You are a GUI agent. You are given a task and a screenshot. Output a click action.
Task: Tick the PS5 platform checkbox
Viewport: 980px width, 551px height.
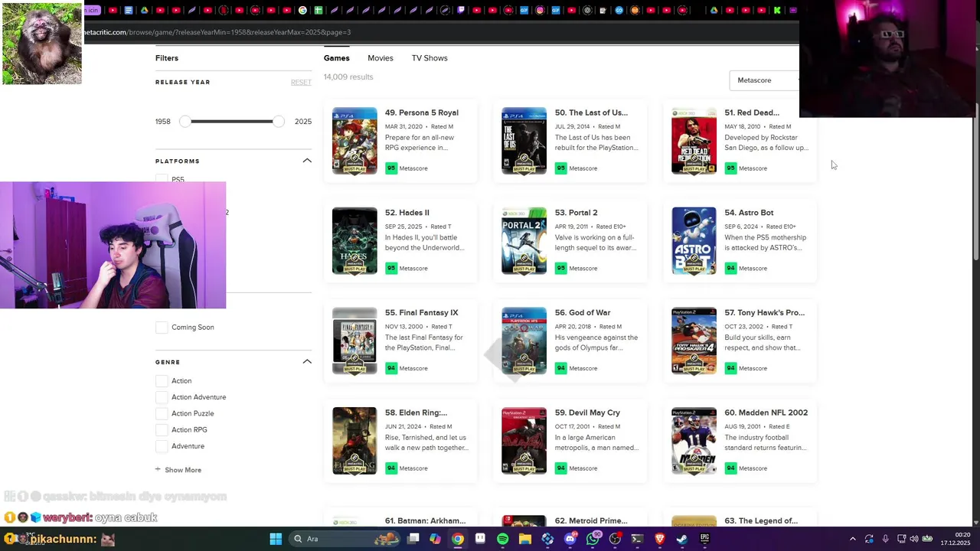click(x=162, y=179)
